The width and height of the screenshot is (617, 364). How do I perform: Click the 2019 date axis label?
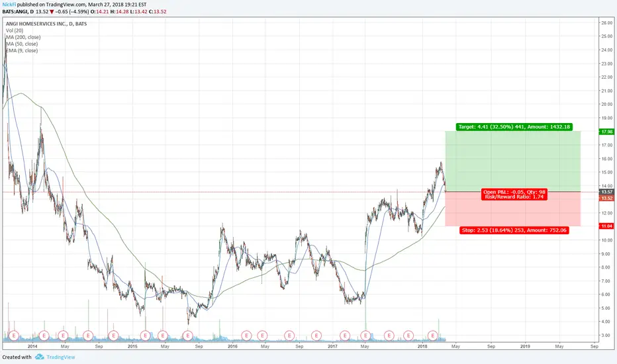525,346
